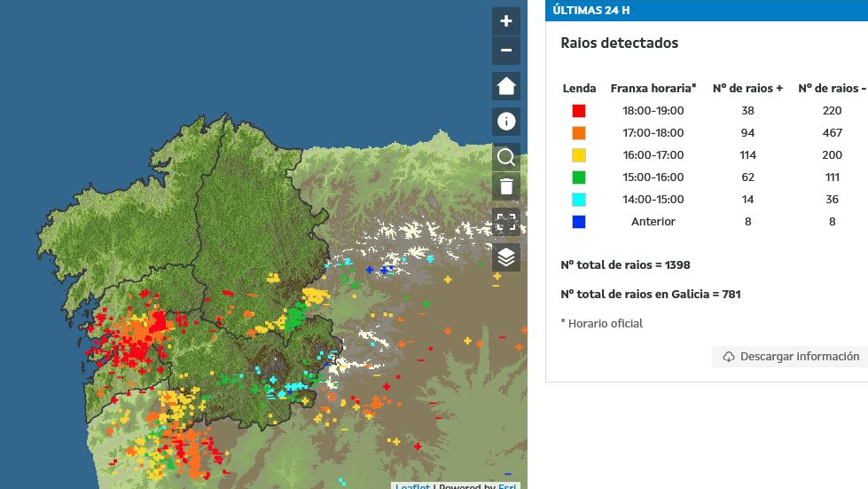The image size is (868, 489).
Task: Select the 15:00-16:00 time range text
Action: tap(653, 177)
